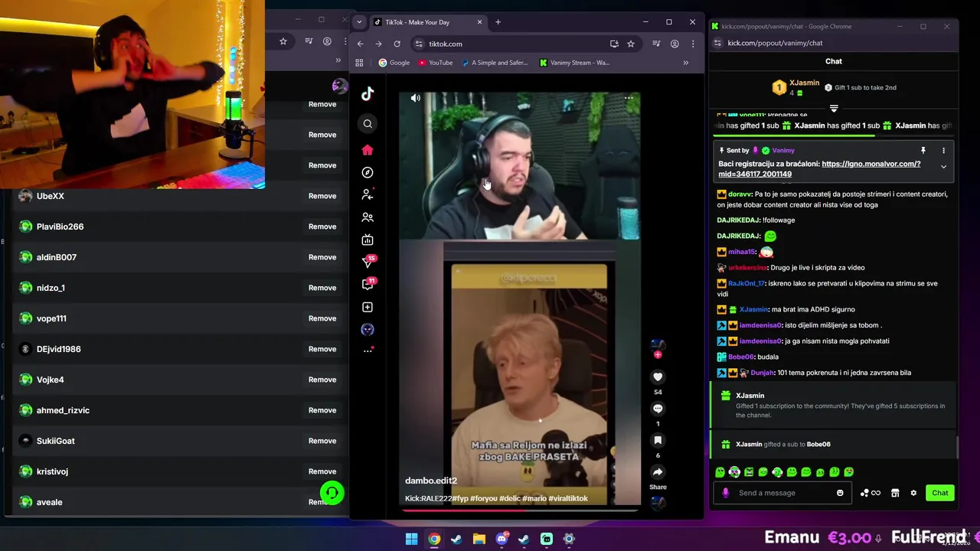Image resolution: width=980 pixels, height=551 pixels.
Task: Go to TikTok For You home icon
Action: 367,150
